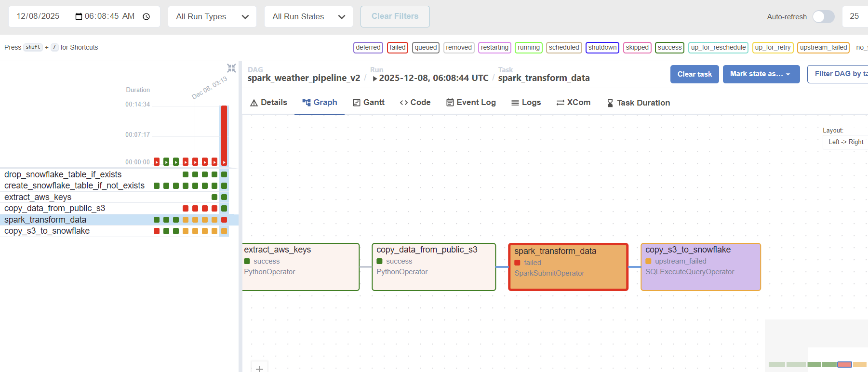Screen dimensions: 868x372
Task: Click the Filter DAG by task button
Action: coord(838,74)
